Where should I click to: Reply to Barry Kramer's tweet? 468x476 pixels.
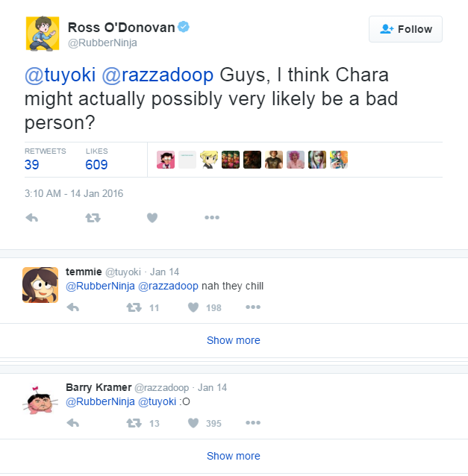click(x=73, y=423)
